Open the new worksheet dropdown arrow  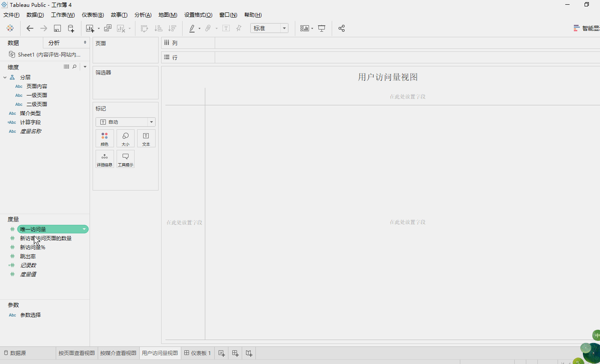coord(99,28)
